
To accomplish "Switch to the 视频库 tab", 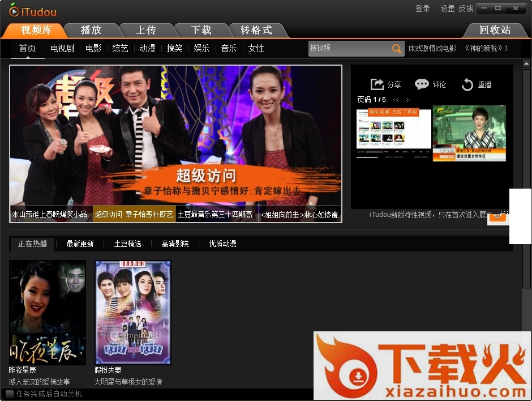I will [x=36, y=30].
